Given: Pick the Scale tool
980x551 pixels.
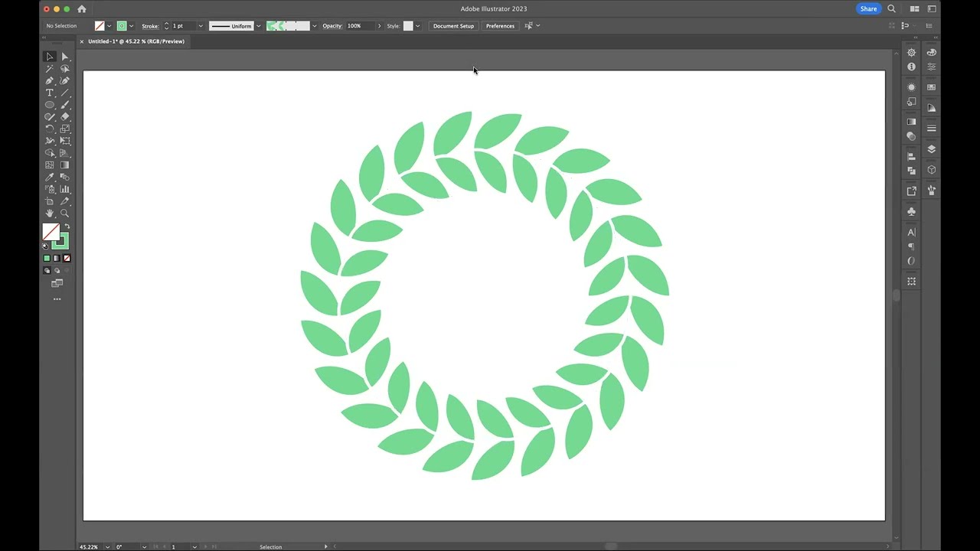Looking at the screenshot, I should pos(65,129).
